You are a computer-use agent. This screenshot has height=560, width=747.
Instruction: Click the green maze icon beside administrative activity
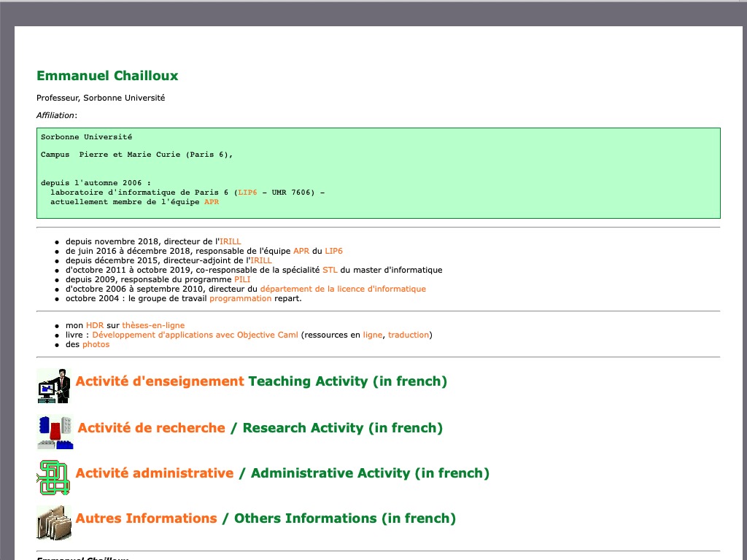coord(54,477)
